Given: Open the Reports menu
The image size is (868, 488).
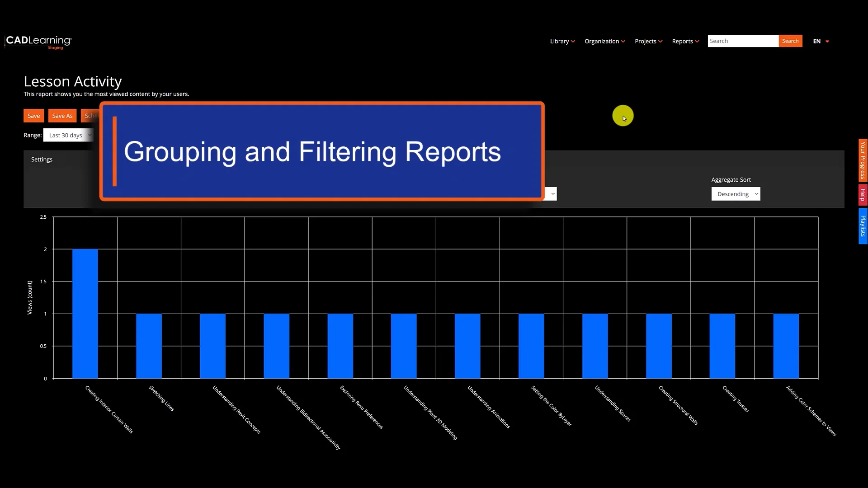Looking at the screenshot, I should (x=685, y=41).
